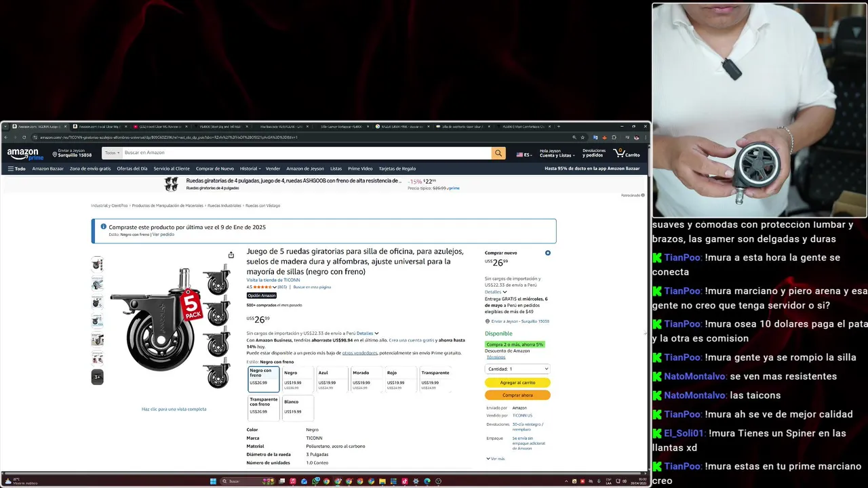Choose the Morado style option
Viewport: 868px width, 488px height.
click(367, 379)
